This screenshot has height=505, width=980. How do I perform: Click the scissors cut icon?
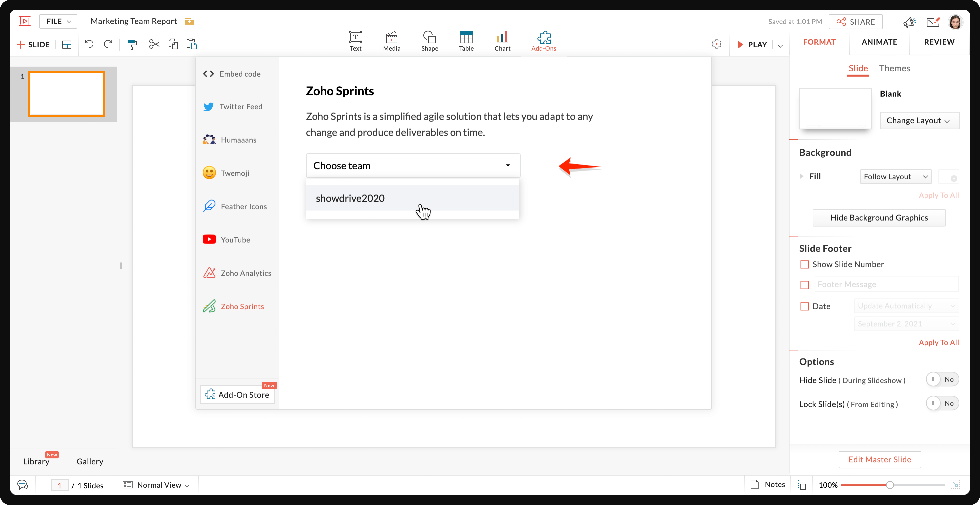(x=154, y=44)
